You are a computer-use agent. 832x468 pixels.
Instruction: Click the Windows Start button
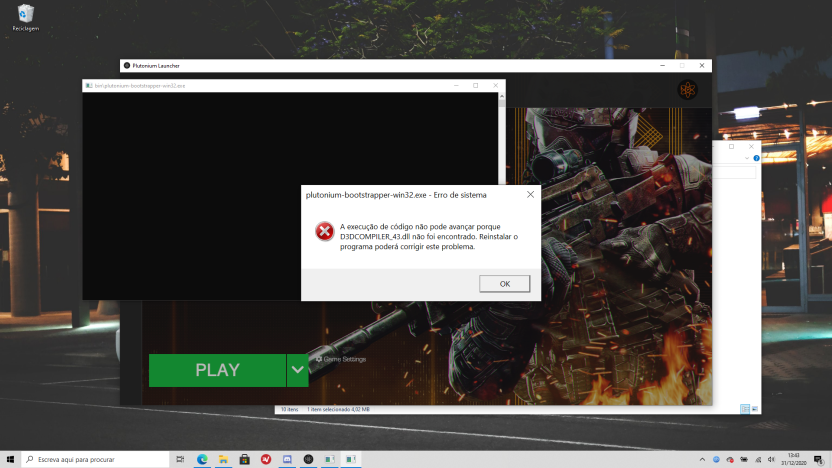(10, 459)
